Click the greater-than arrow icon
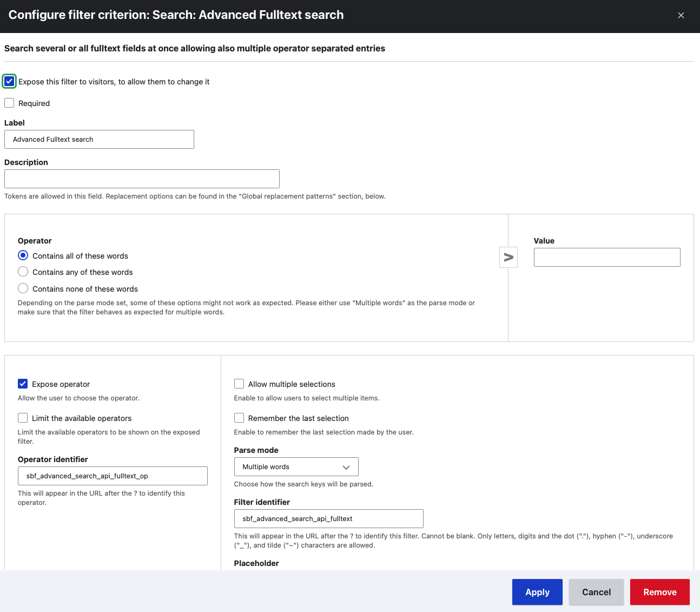The height and width of the screenshot is (612, 700). point(508,257)
